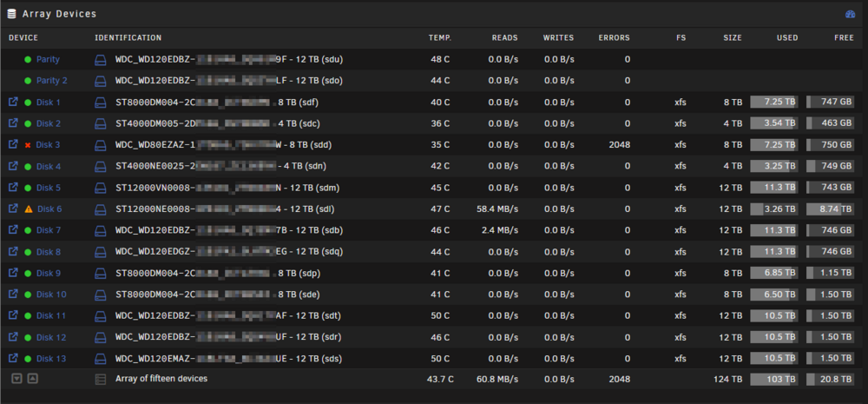This screenshot has height=404, width=868.
Task: Click the 58.4 MB/s reads value for Disk 6
Action: point(497,209)
